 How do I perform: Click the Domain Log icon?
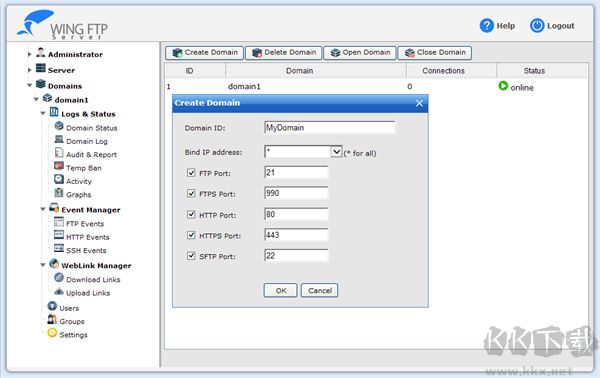tap(59, 139)
